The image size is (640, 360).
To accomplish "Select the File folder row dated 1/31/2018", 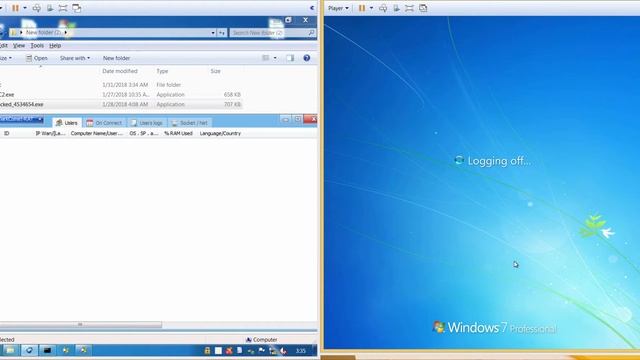I will click(x=121, y=85).
